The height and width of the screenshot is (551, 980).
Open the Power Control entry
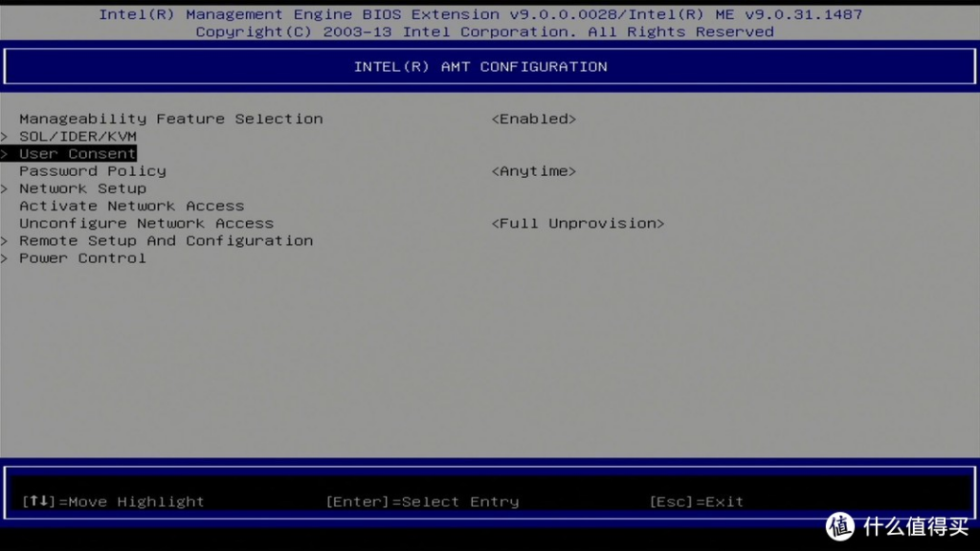pyautogui.click(x=82, y=258)
